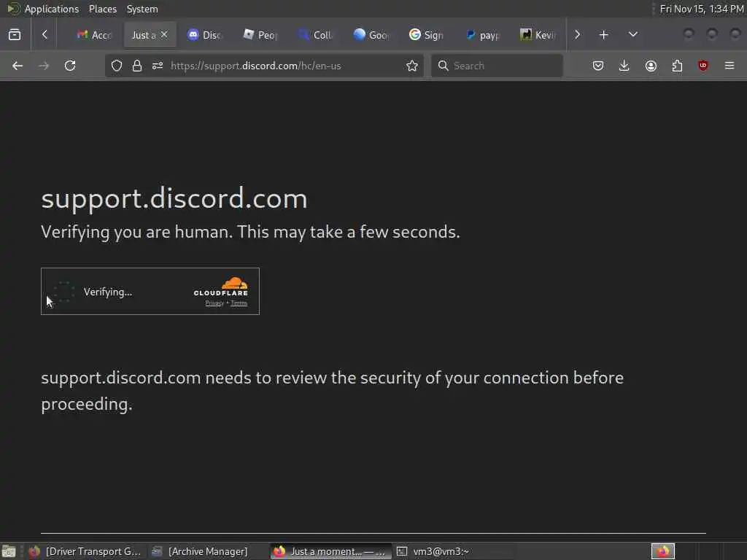The image size is (747, 560).
Task: Open site permissions icon in address bar
Action: point(158,66)
